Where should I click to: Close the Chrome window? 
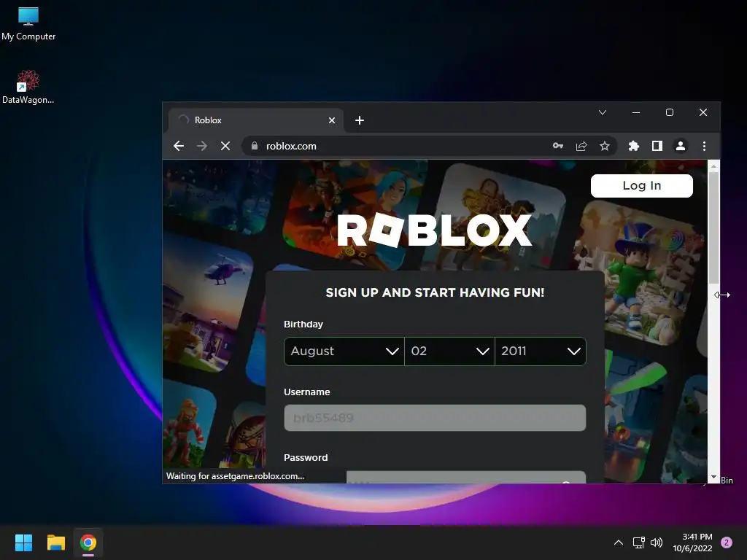click(x=703, y=112)
